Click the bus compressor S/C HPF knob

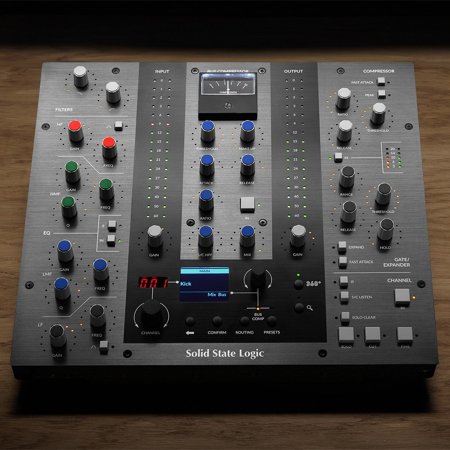point(206,237)
